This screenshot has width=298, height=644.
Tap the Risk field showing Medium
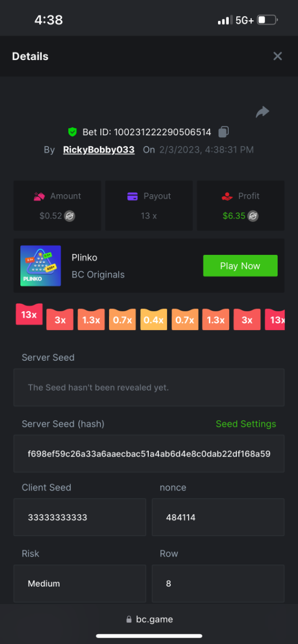coord(79,583)
